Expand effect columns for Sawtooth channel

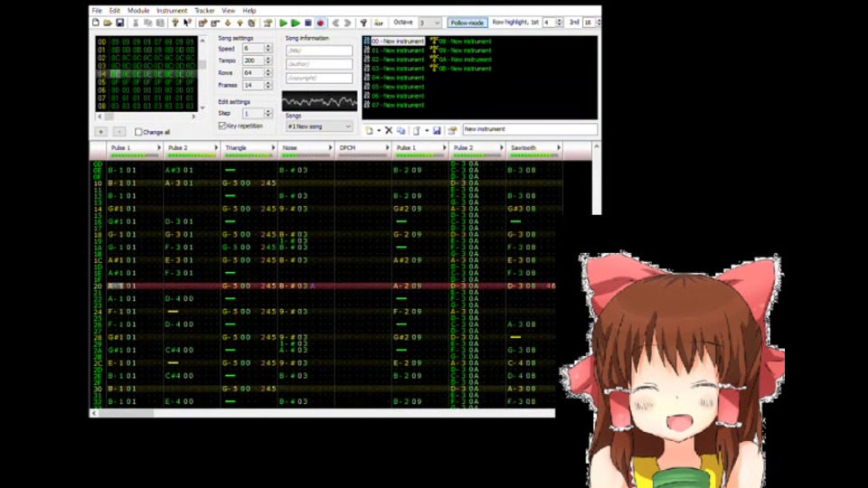click(x=558, y=147)
